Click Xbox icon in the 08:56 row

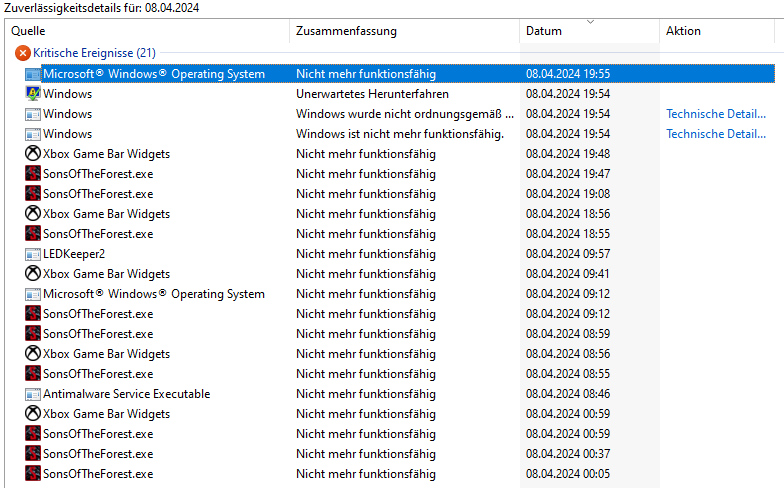33,354
